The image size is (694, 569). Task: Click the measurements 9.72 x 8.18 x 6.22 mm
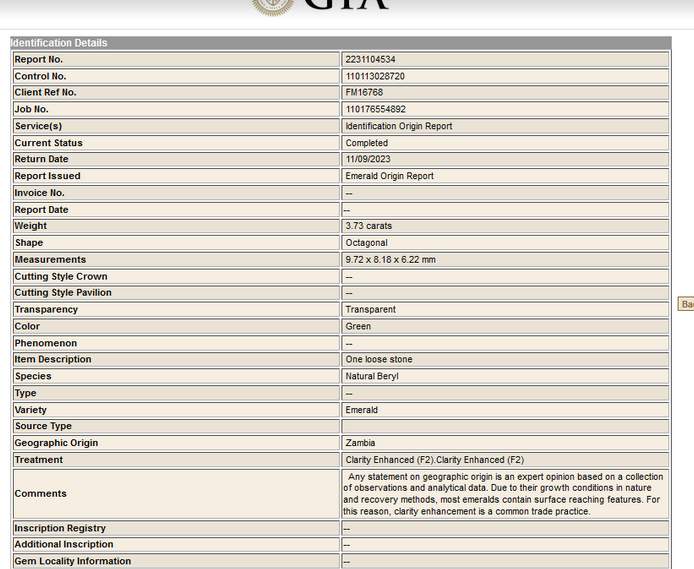[390, 260]
